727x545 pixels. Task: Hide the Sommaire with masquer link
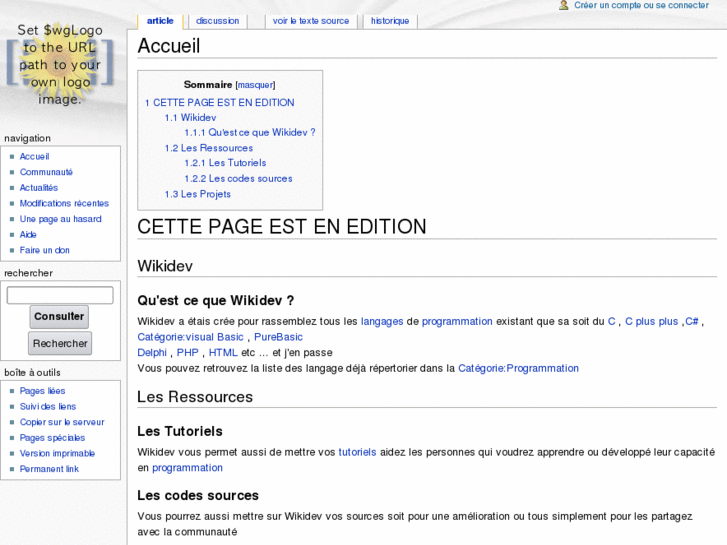[x=255, y=85]
